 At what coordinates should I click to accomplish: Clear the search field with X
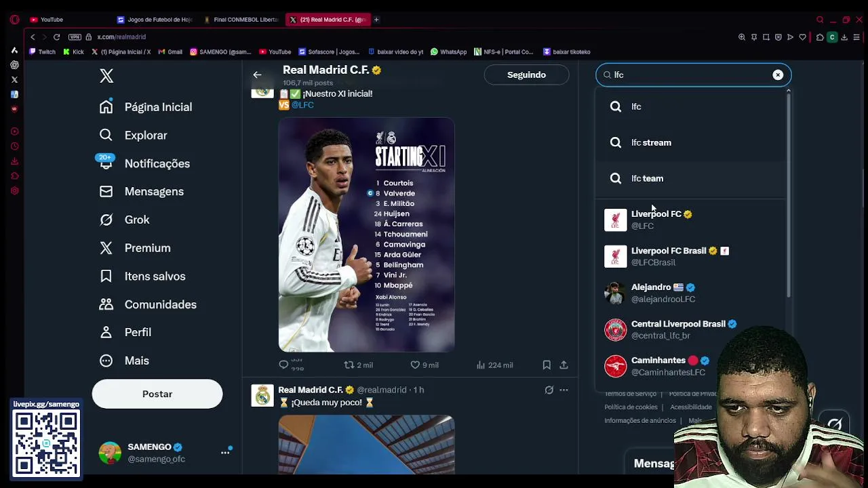[778, 75]
